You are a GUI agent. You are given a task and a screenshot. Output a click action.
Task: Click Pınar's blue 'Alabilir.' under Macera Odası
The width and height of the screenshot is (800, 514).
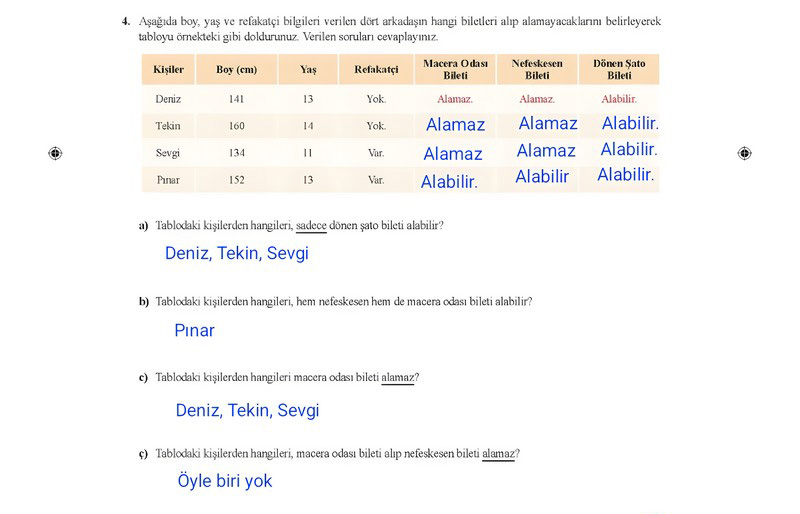[x=449, y=182]
